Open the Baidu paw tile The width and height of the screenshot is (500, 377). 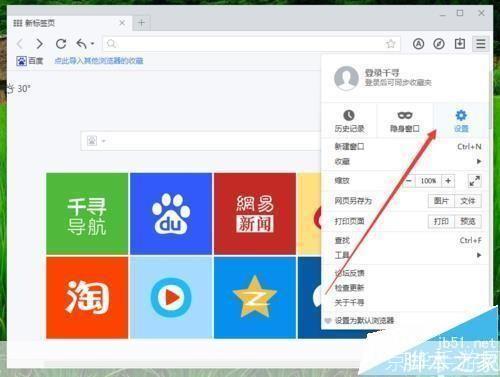click(x=171, y=214)
